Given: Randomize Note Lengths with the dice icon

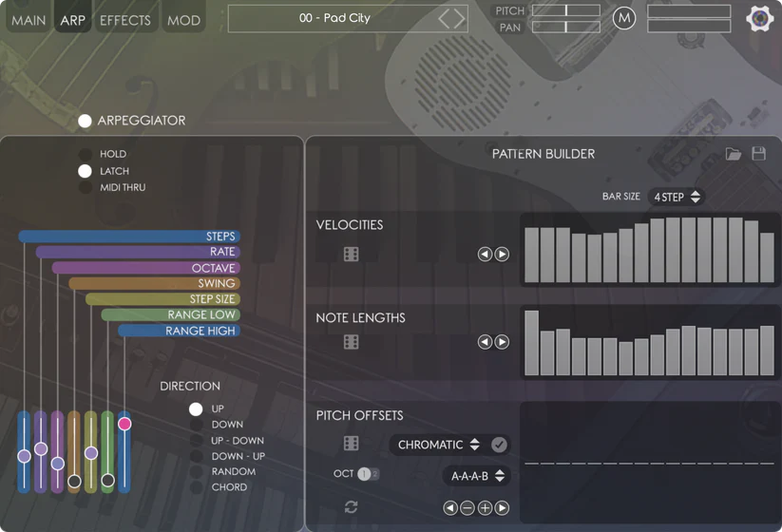Looking at the screenshot, I should tap(352, 342).
